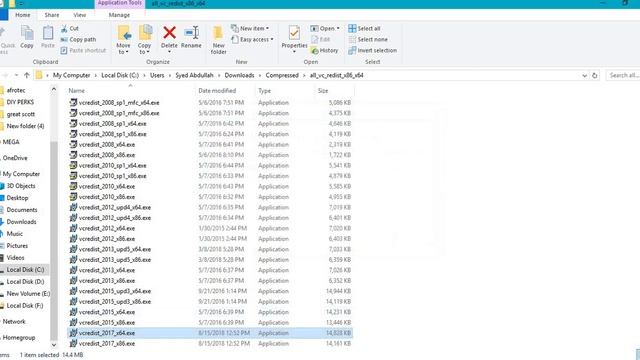This screenshot has width=640, height=360.
Task: Open Homegroup in navigation pane
Action: (19, 338)
